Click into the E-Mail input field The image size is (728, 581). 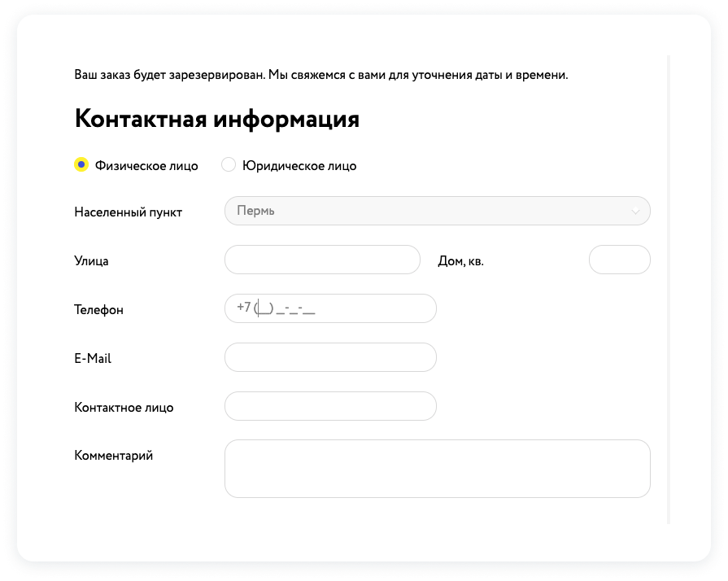coord(330,357)
